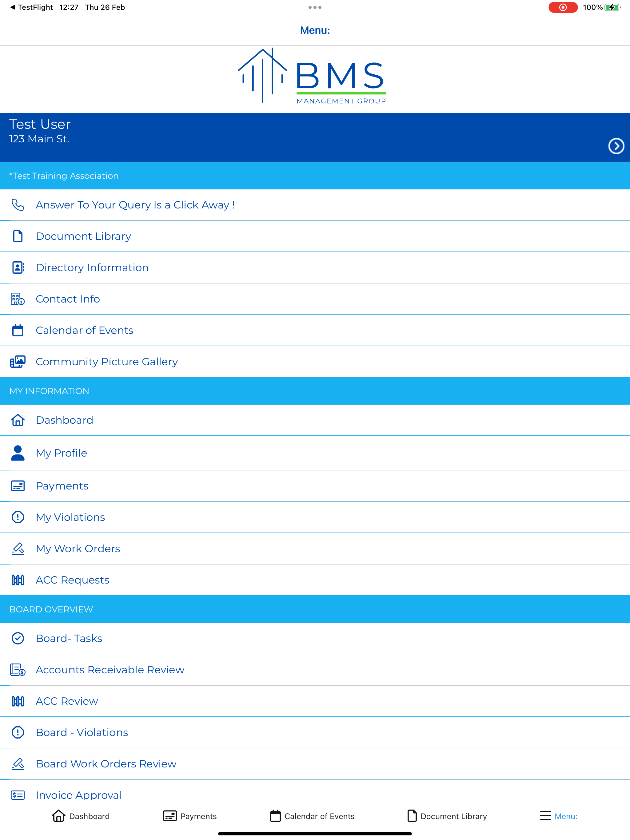Switch to the Payments tab at the bottom

point(189,816)
